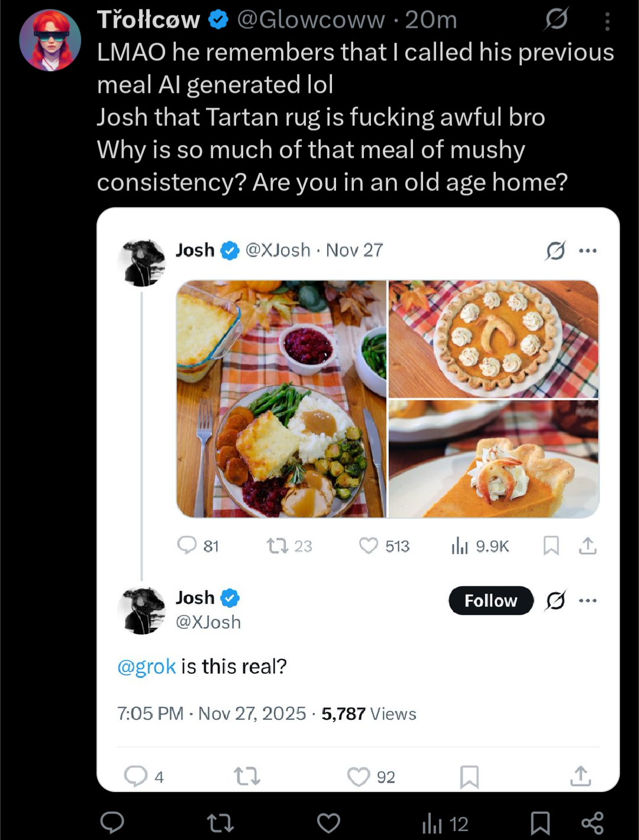Open the @grok mention link

147,667
